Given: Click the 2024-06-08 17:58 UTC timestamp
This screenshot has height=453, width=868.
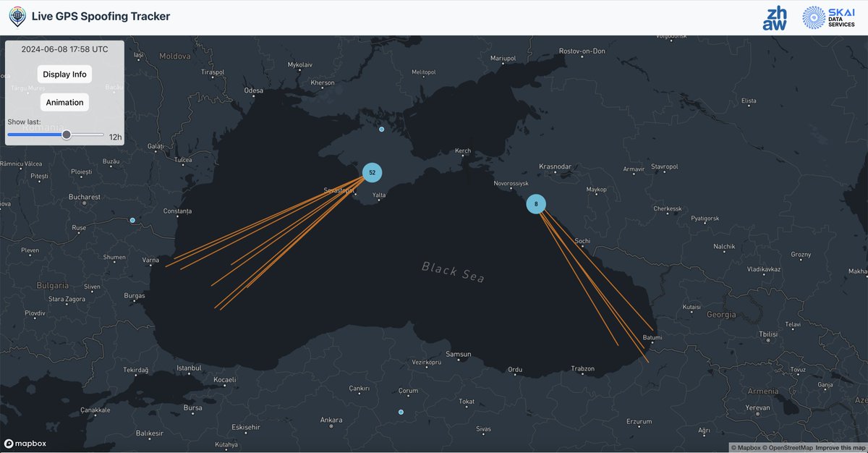Looking at the screenshot, I should coord(64,50).
